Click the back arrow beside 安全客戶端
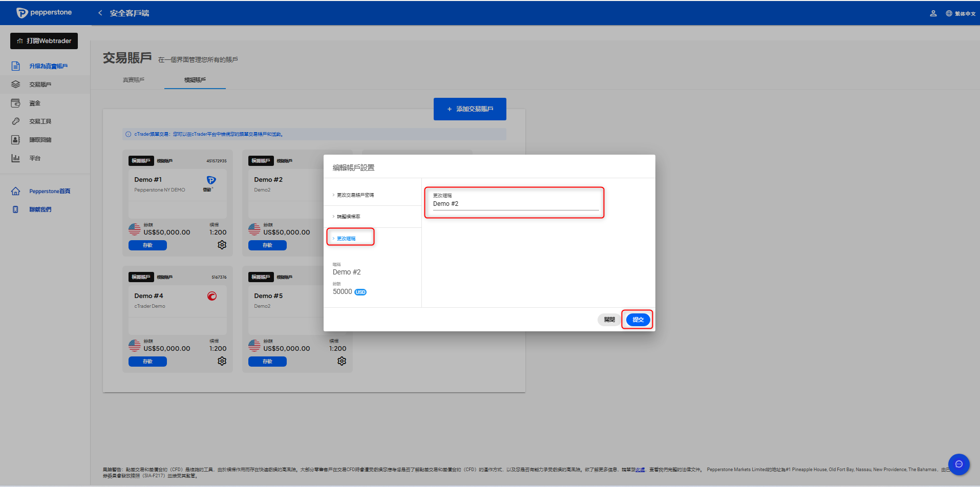Image resolution: width=980 pixels, height=487 pixels. pyautogui.click(x=100, y=13)
